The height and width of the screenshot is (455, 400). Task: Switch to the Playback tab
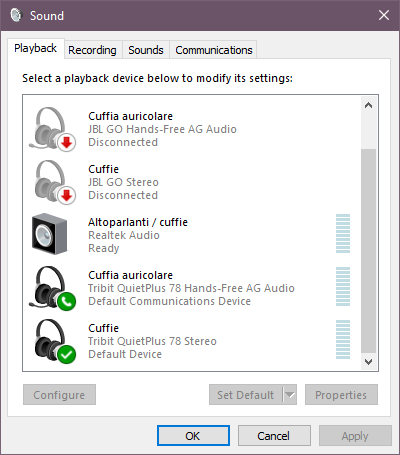36,48
